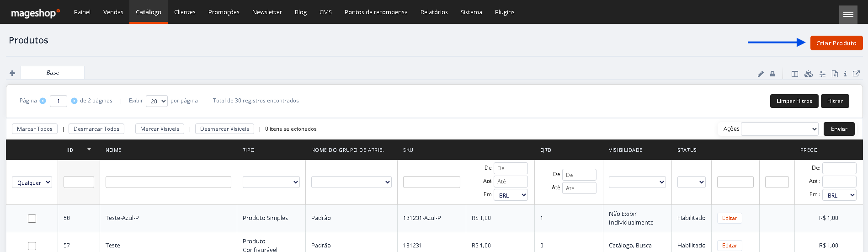Click the stacked cubes icon
This screenshot has height=252, width=868.
[x=809, y=74]
